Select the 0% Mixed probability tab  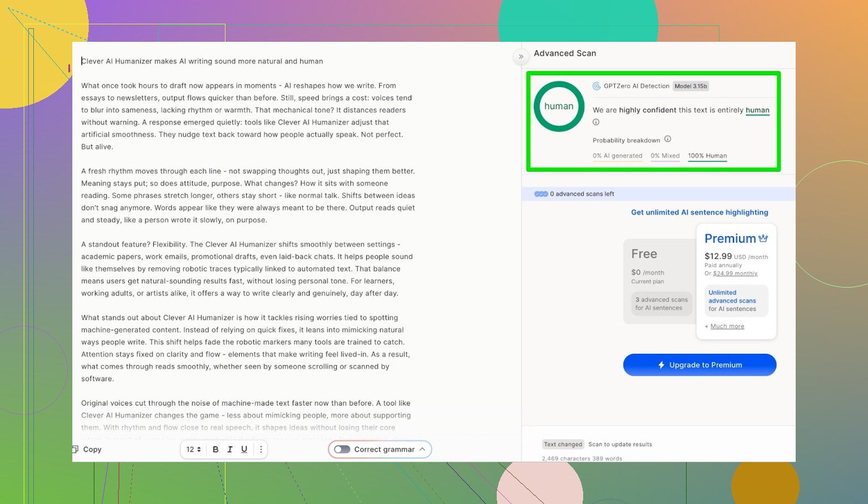[665, 156]
